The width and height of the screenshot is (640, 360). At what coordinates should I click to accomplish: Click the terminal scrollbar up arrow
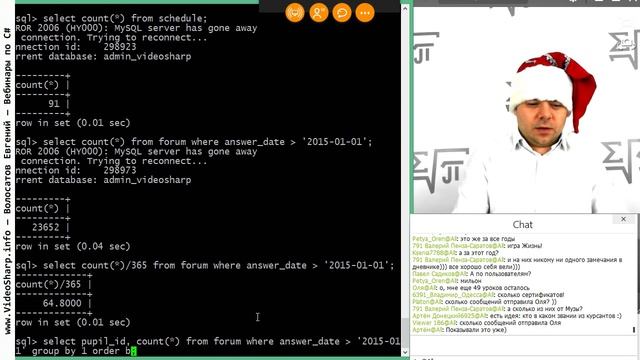click(405, 8)
